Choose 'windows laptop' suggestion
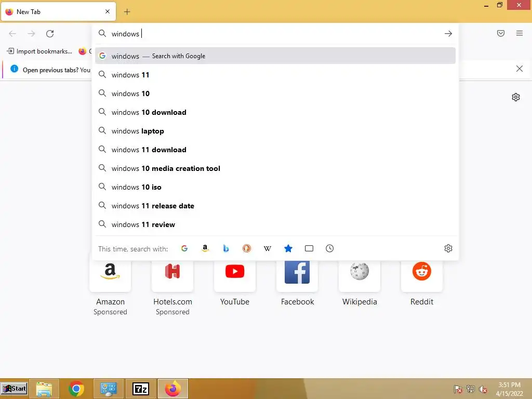Viewport: 532px width, 399px height. (275, 131)
